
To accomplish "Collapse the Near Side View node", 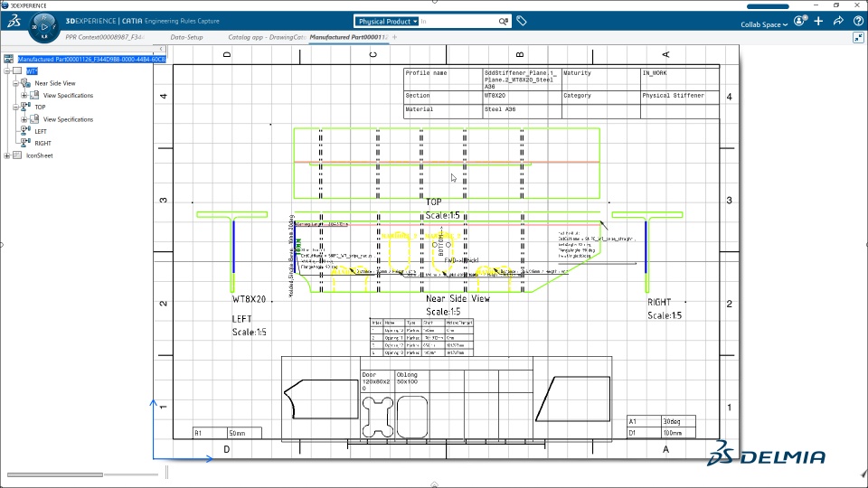I will (x=15, y=83).
